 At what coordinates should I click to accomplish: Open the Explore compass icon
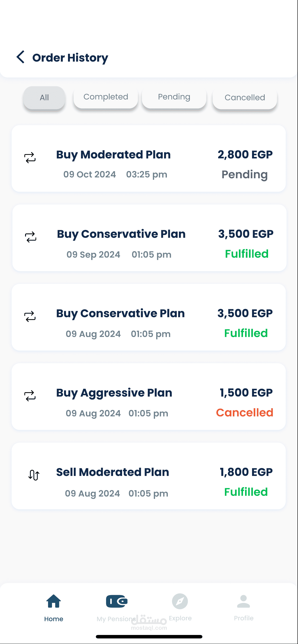click(180, 602)
